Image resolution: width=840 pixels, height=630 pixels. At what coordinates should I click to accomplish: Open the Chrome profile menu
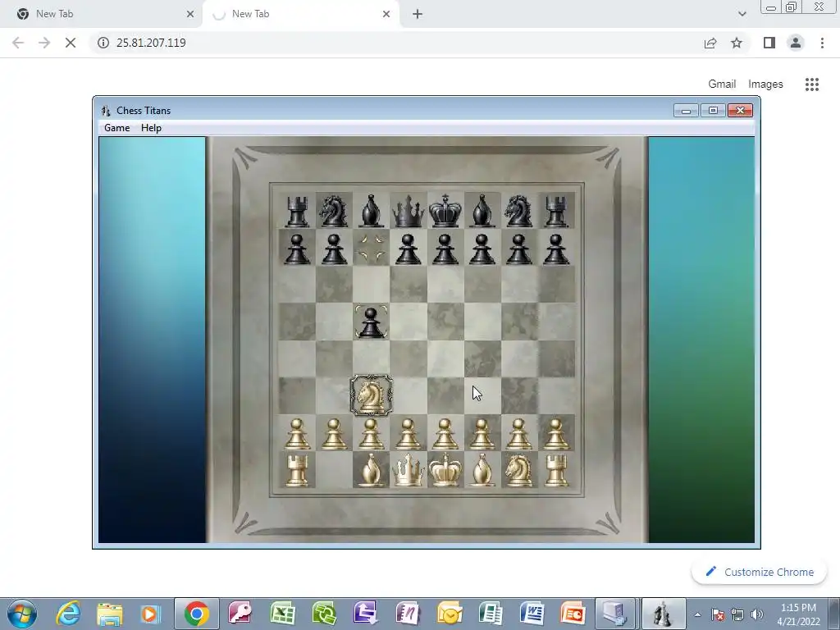point(796,43)
